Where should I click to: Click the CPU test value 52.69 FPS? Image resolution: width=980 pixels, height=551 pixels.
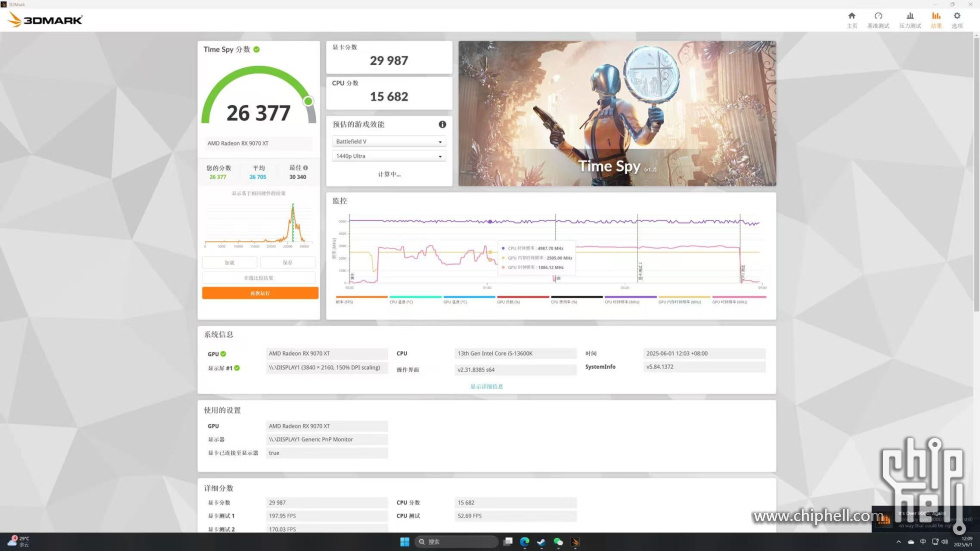516,516
